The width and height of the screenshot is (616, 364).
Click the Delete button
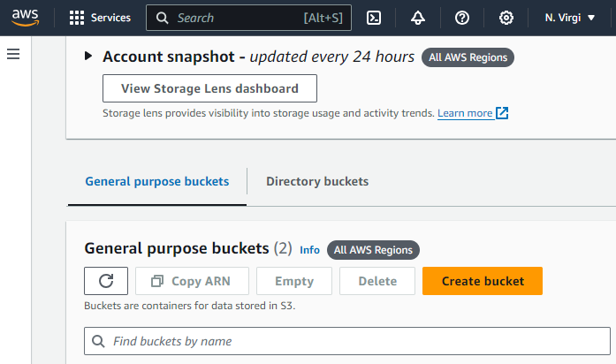coord(377,281)
